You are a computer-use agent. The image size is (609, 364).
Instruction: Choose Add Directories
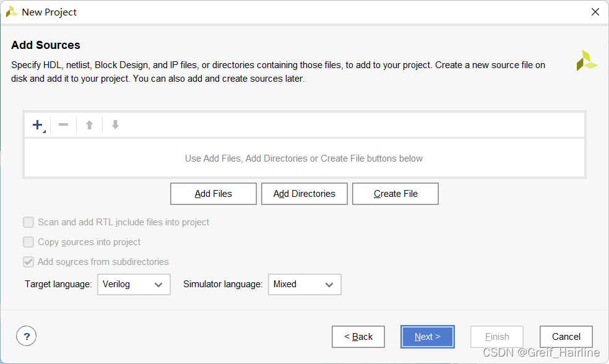pyautogui.click(x=304, y=194)
